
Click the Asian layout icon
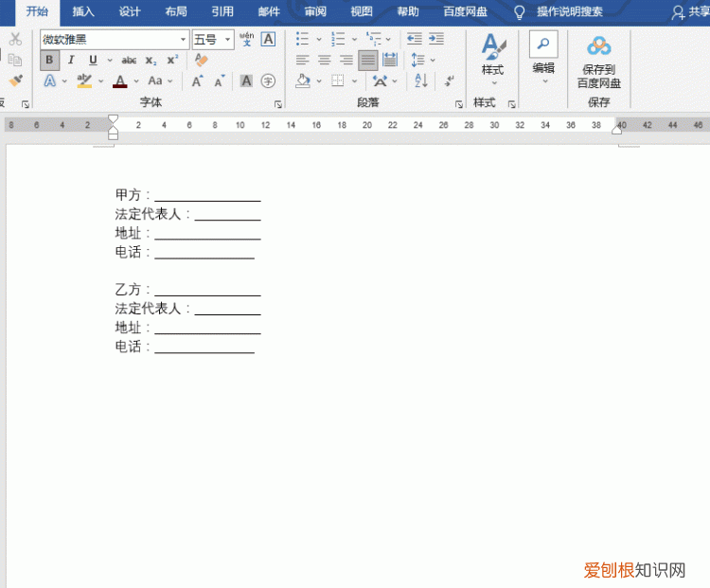tap(380, 81)
